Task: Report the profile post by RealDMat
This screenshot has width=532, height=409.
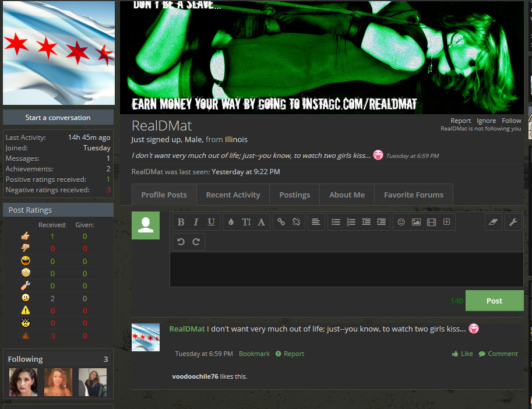Action: [290, 354]
